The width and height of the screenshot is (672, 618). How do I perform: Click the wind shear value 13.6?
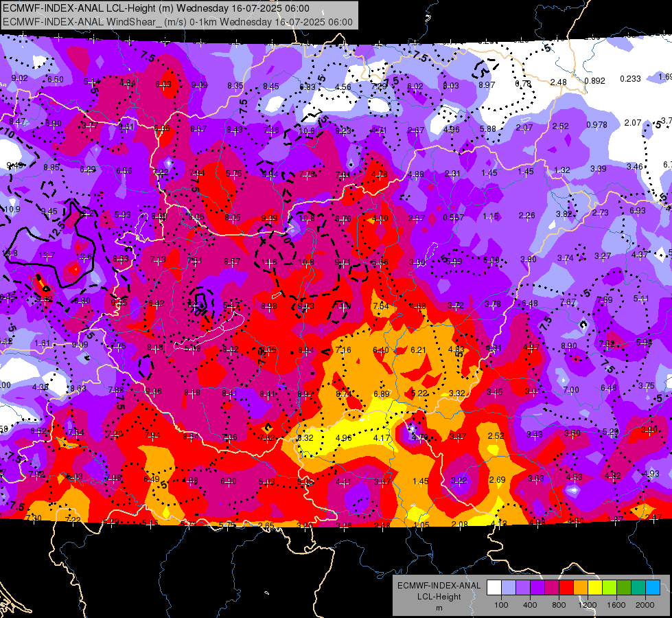click(x=84, y=256)
